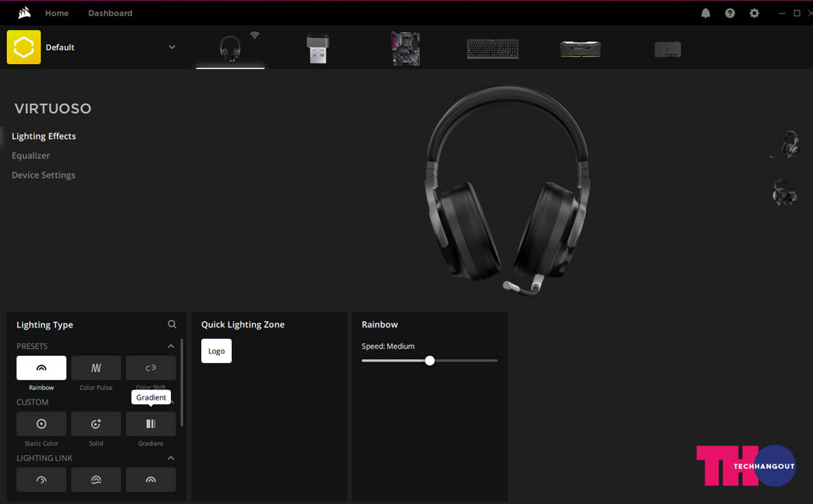Viewport: 813px width, 504px height.
Task: Go to the Home tab
Action: [56, 13]
